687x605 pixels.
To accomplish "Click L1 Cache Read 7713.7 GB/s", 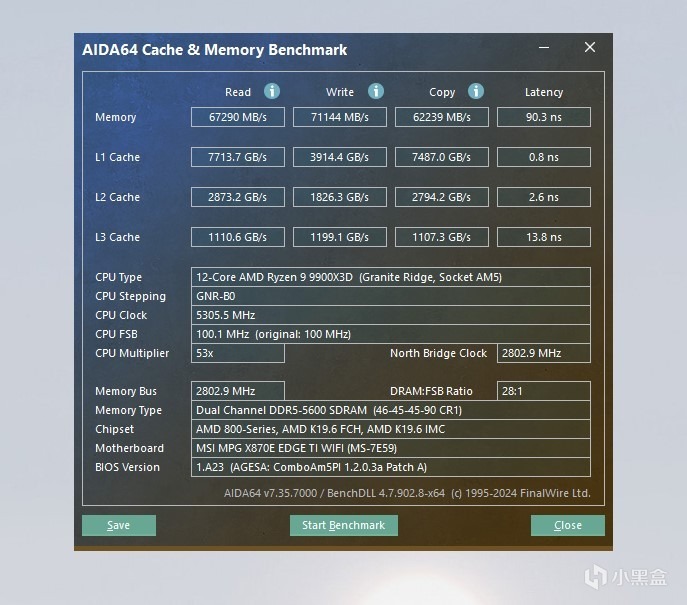I will 238,157.
